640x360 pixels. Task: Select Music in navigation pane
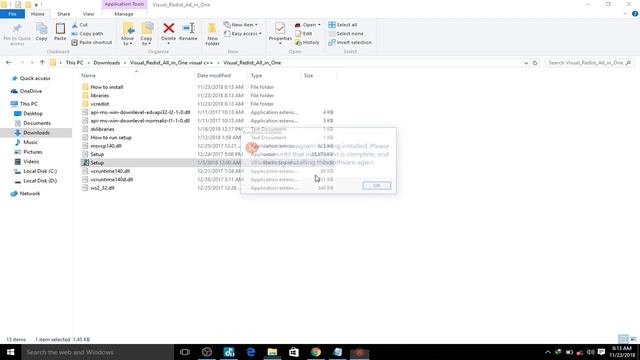point(30,142)
